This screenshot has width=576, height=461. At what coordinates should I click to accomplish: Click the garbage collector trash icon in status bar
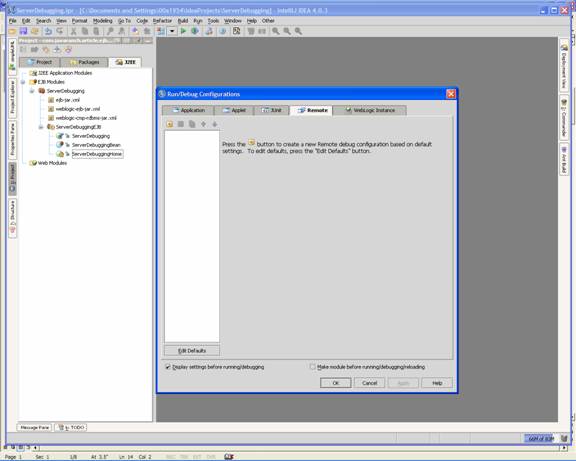(x=564, y=438)
